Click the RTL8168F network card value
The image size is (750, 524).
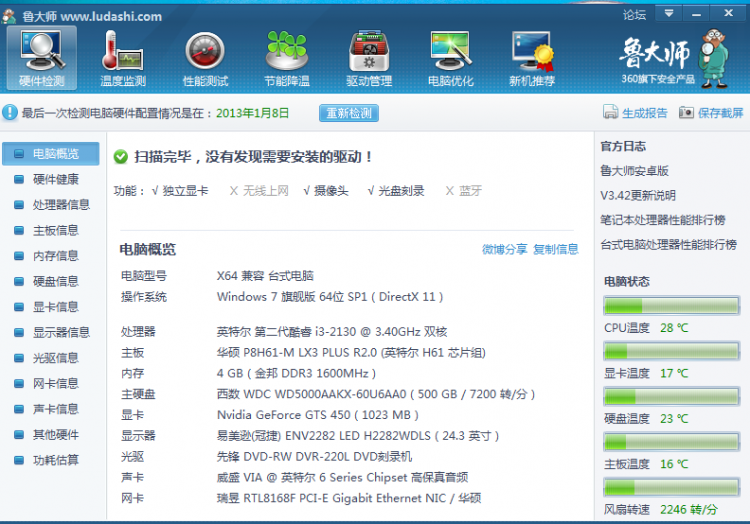click(349, 498)
